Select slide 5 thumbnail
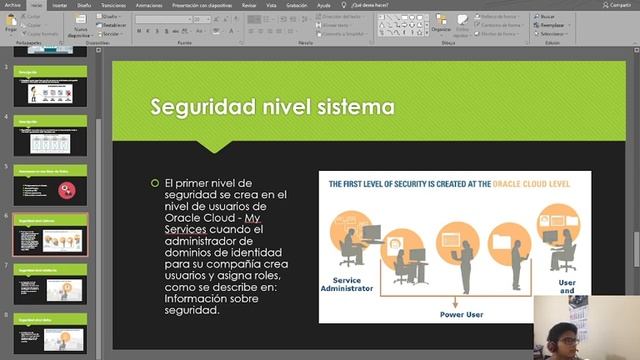The image size is (640, 360). point(50,185)
